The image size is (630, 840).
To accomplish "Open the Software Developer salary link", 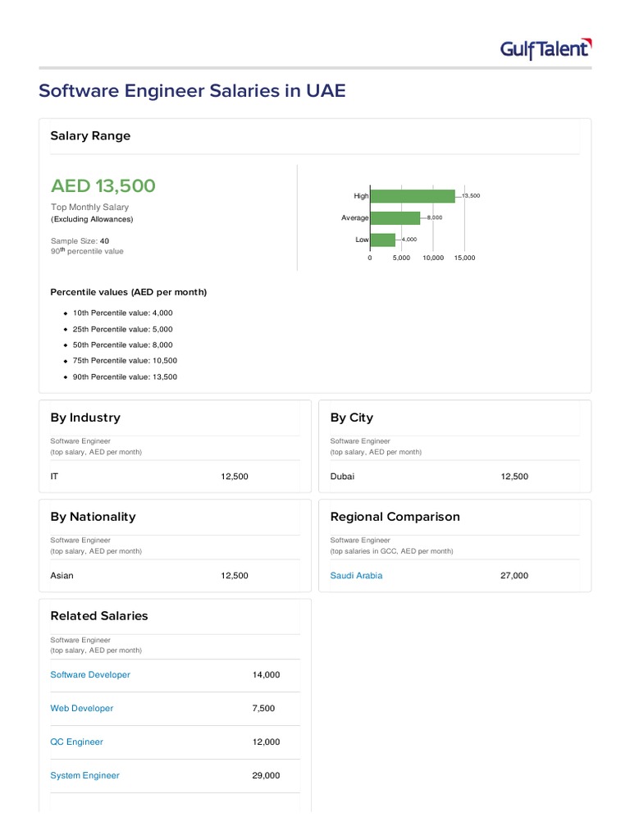I will [x=90, y=675].
